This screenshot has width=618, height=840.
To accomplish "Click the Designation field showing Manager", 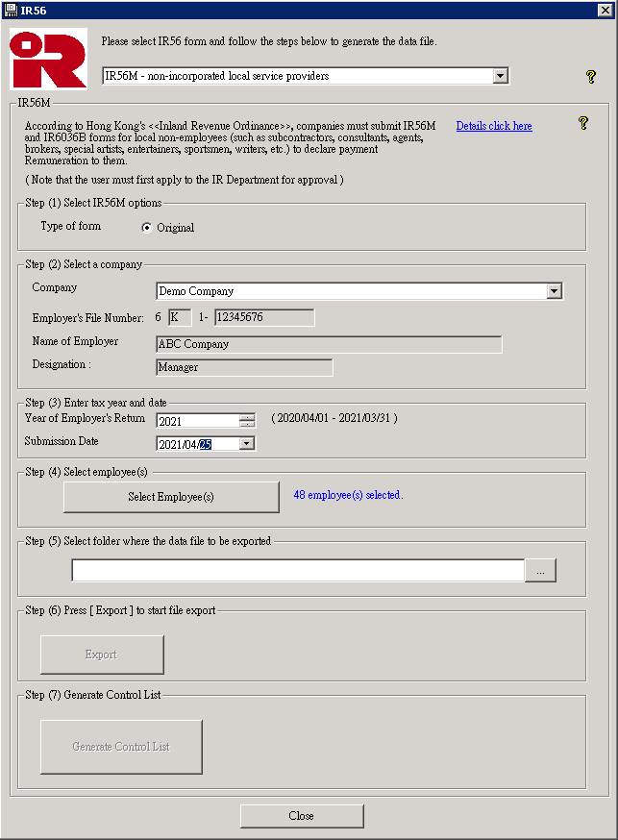I will 244,367.
